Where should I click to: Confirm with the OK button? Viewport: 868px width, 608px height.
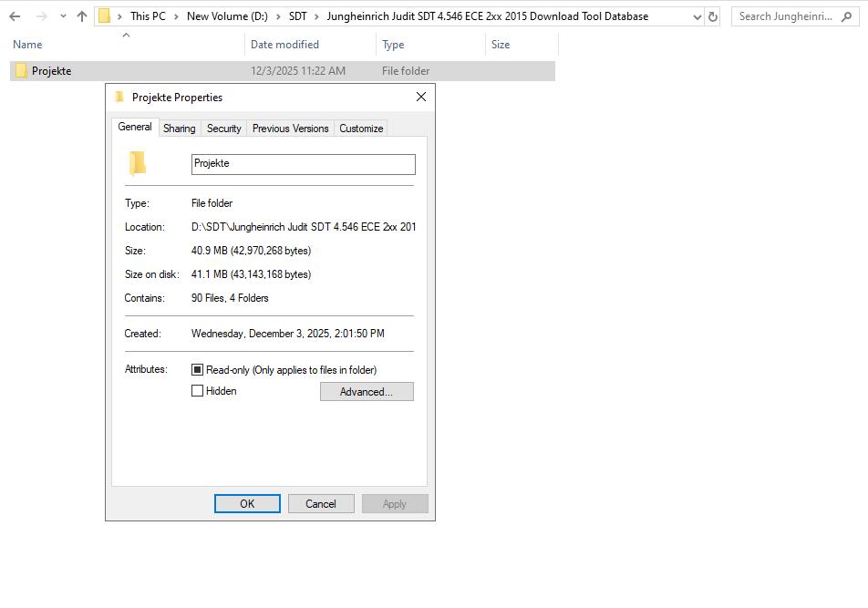pyautogui.click(x=247, y=504)
